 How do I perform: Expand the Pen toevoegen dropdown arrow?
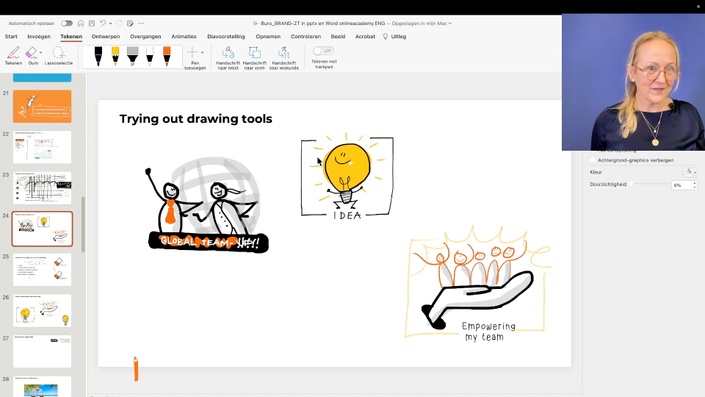(202, 53)
